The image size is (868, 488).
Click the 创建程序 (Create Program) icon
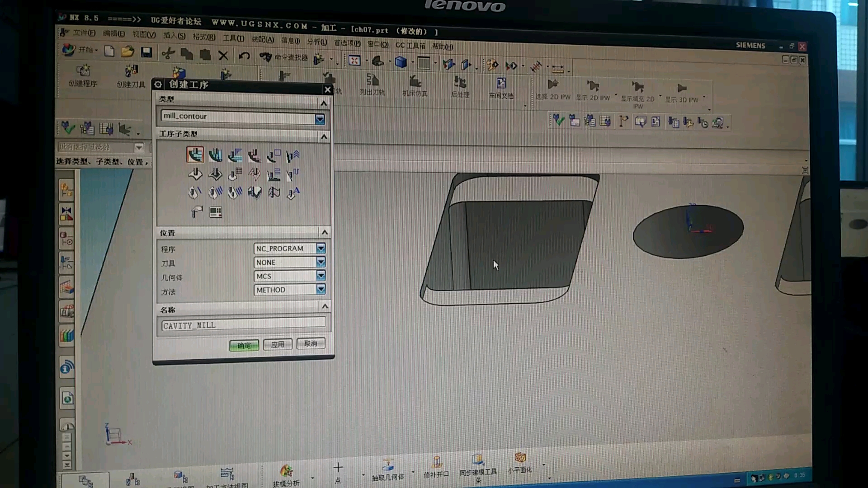[x=83, y=75]
